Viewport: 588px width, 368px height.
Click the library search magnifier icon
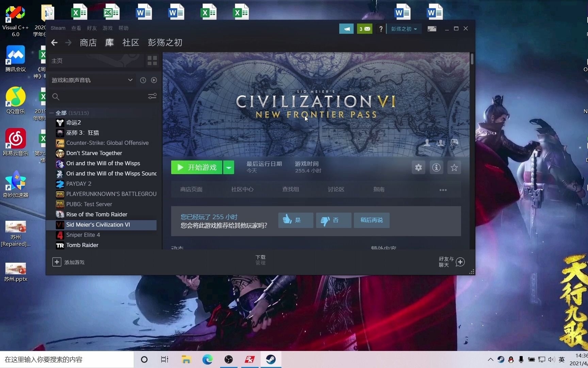[56, 97]
